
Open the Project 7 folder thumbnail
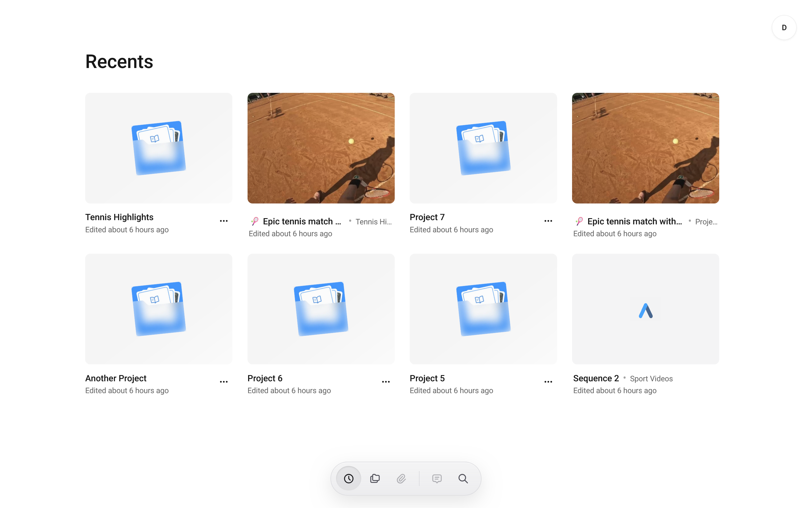click(x=483, y=148)
